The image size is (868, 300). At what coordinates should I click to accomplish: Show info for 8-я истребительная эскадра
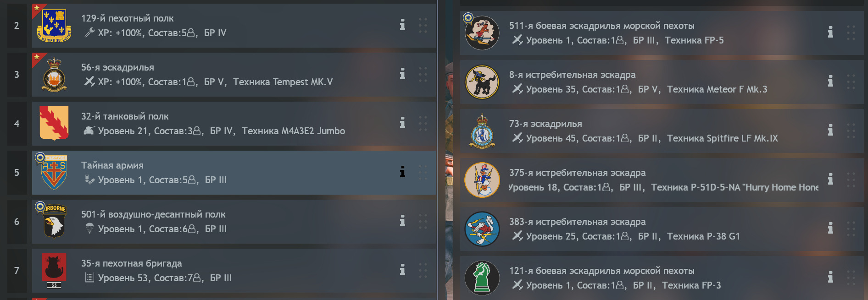[x=830, y=81]
